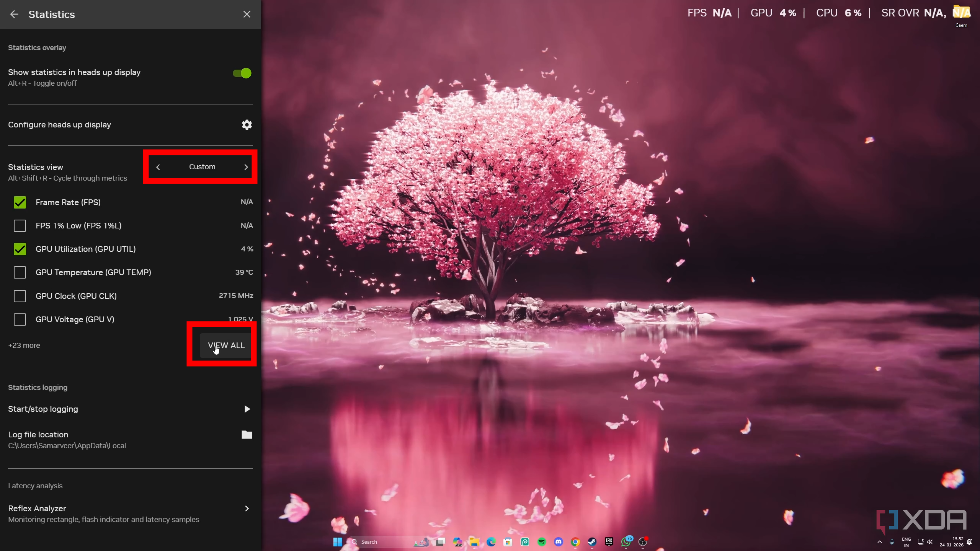Start logging with play icon
The width and height of the screenshot is (980, 551).
pos(247,409)
